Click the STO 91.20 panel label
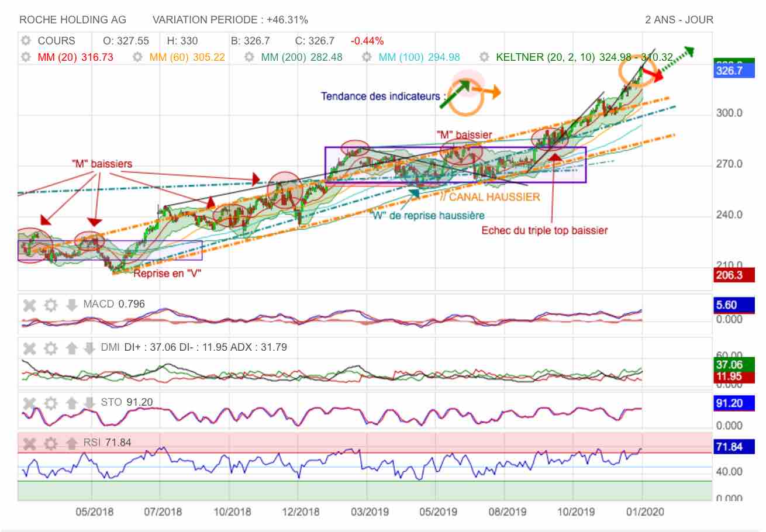Screen dimensions: 766x532 point(127,402)
